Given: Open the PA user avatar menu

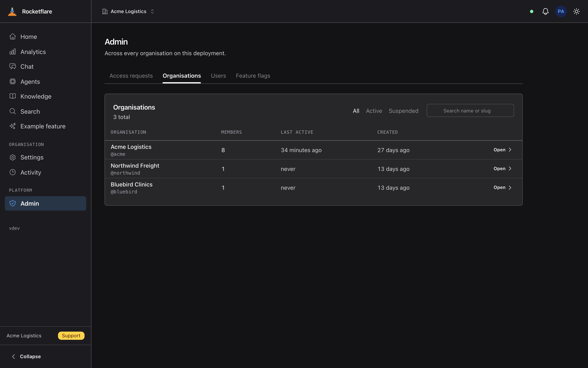Looking at the screenshot, I should (x=561, y=11).
